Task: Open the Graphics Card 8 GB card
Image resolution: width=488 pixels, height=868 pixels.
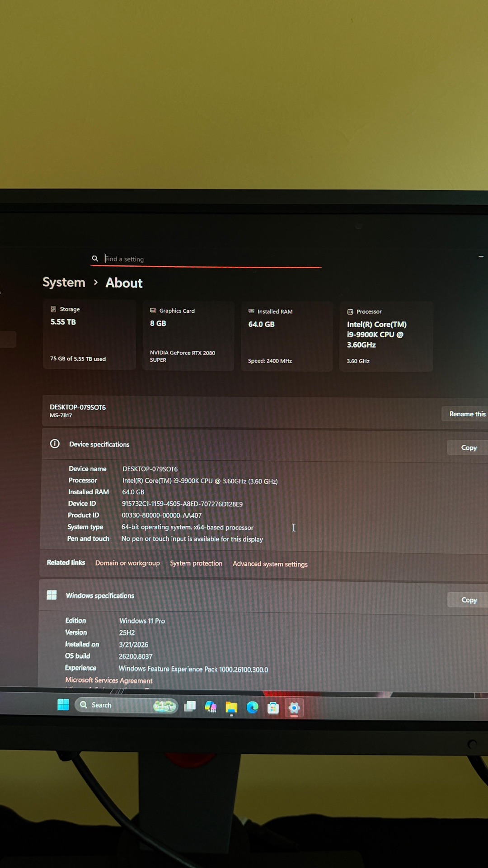Action: pos(188,336)
